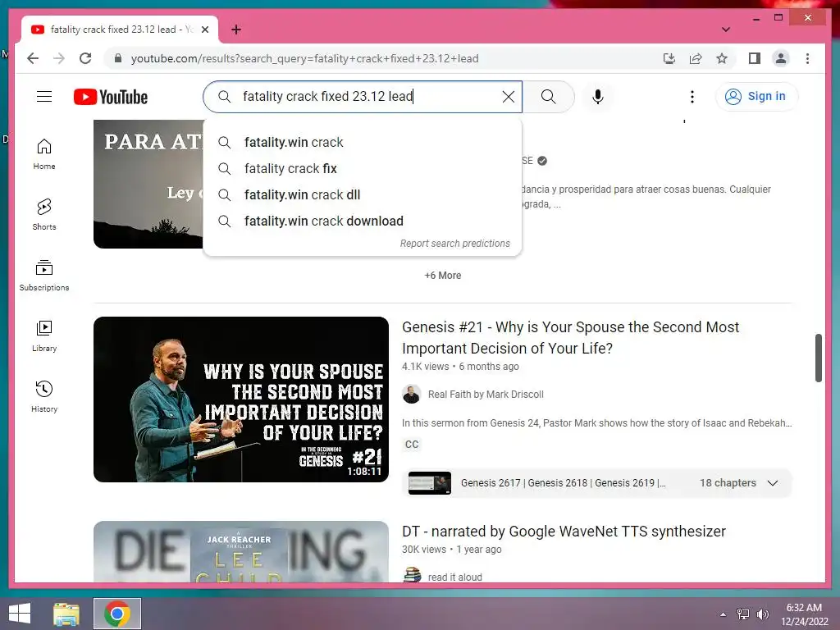Screen dimensions: 840x630
Task: Click the Sign in button
Action: tap(756, 97)
